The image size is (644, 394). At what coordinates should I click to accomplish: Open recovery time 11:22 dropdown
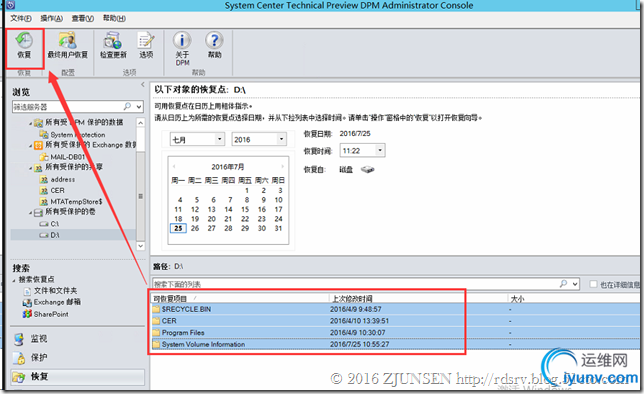(x=380, y=150)
